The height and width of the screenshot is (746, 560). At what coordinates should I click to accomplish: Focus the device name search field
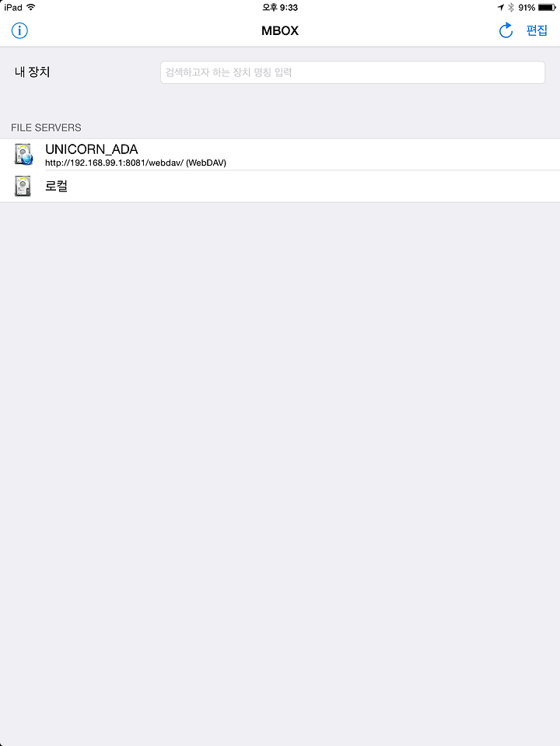pyautogui.click(x=352, y=72)
